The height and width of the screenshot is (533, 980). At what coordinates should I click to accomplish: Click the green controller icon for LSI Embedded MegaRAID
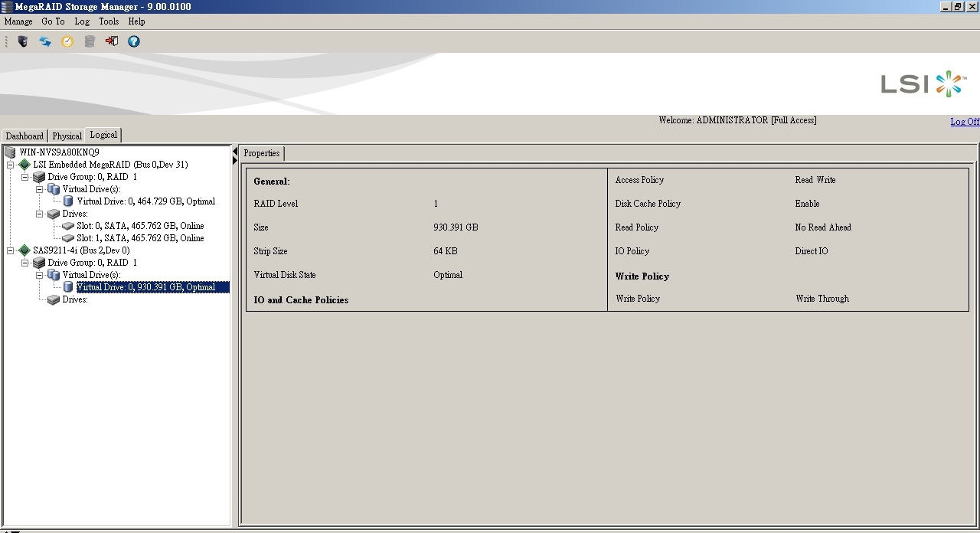tap(24, 165)
